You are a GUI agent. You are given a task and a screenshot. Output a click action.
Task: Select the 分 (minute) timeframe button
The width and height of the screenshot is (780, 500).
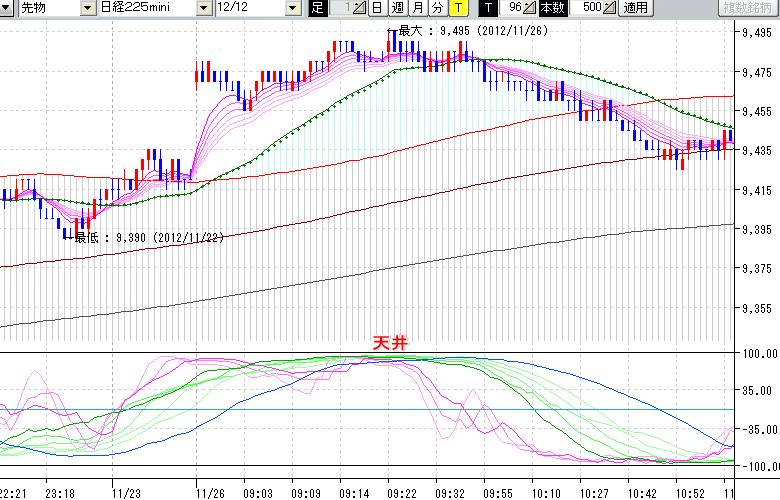pyautogui.click(x=437, y=8)
